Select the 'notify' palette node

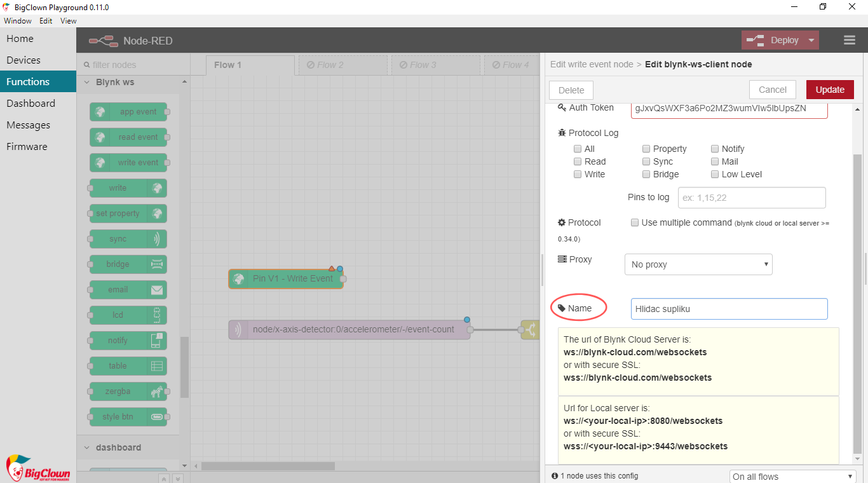(128, 341)
